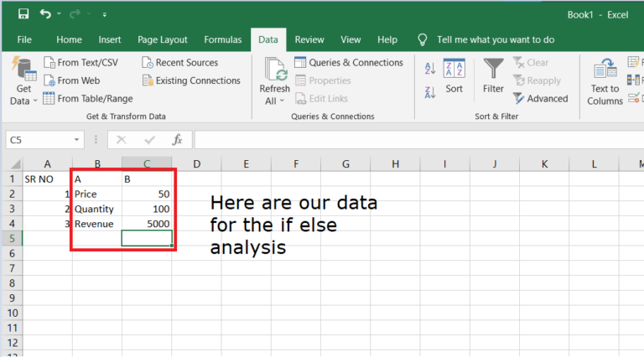Switch to the View tab
The width and height of the screenshot is (644, 357).
point(351,39)
